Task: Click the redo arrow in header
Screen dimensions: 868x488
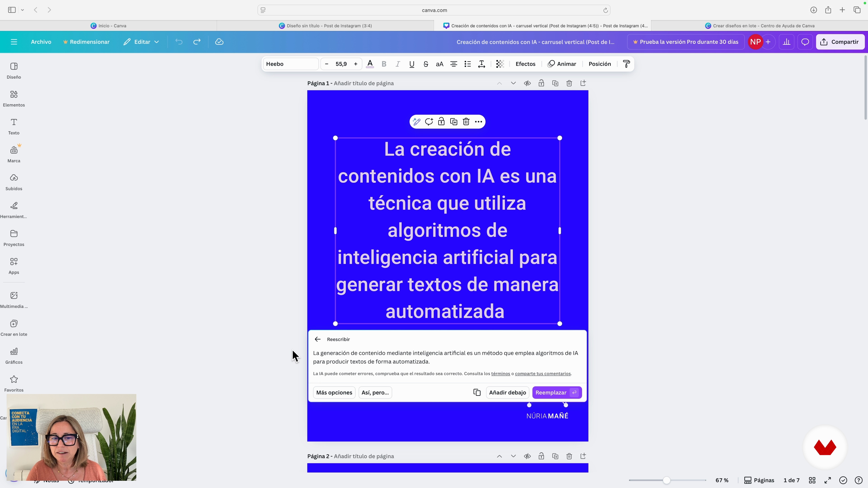Action: pos(197,42)
